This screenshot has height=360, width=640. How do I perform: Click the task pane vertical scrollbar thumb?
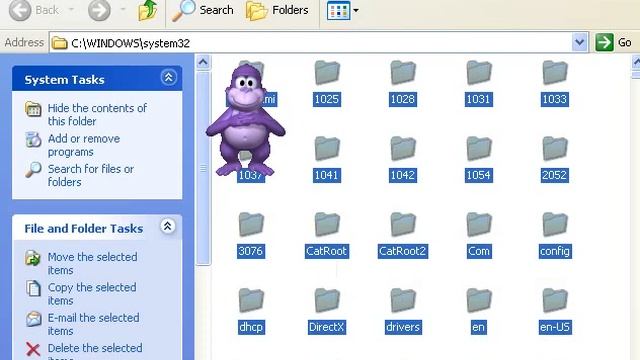point(203,168)
